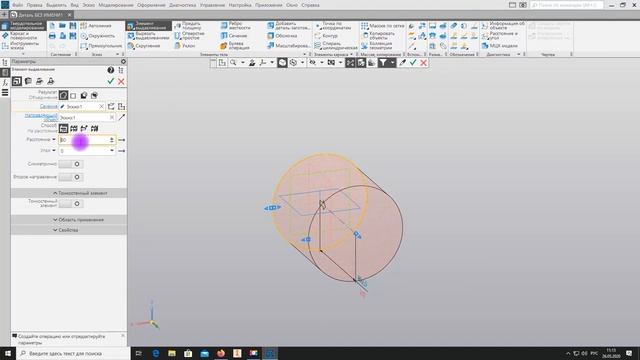
Task: Open help icon in Parameters panel
Action: click(x=111, y=70)
